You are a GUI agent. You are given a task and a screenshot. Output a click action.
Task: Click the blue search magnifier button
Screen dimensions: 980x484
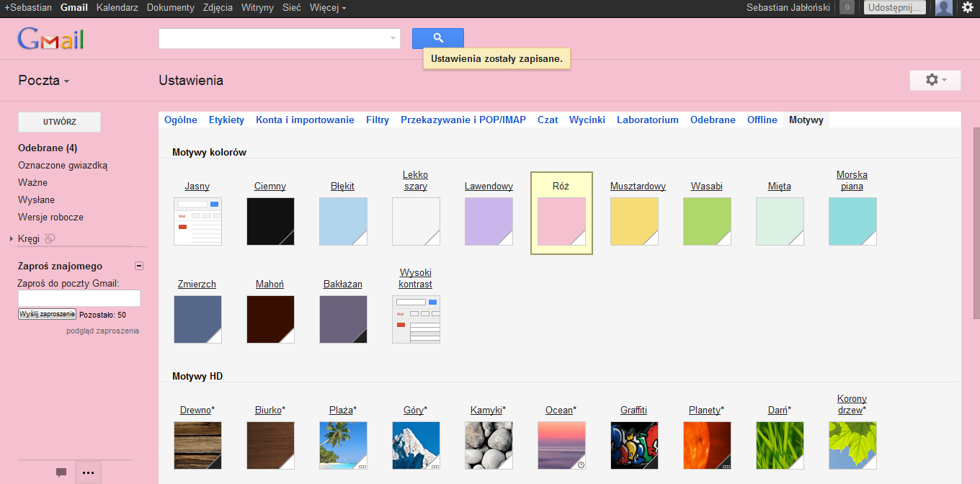[x=438, y=39]
